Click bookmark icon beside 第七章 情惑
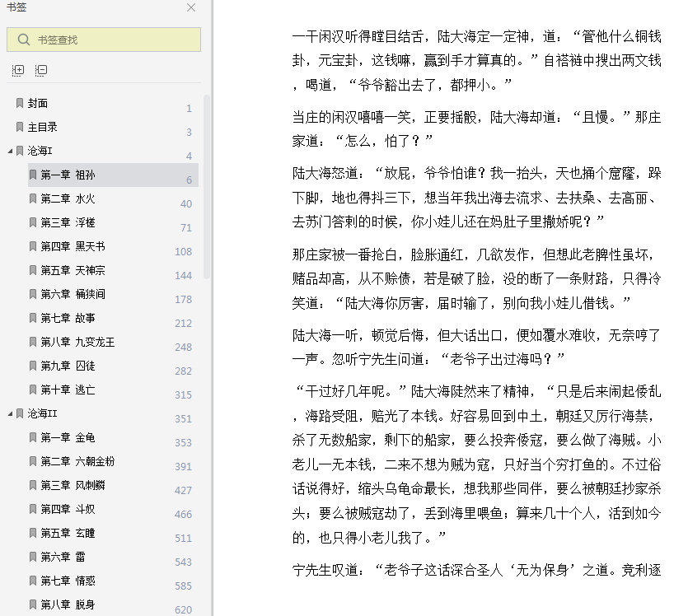The image size is (688, 616). coord(33,581)
